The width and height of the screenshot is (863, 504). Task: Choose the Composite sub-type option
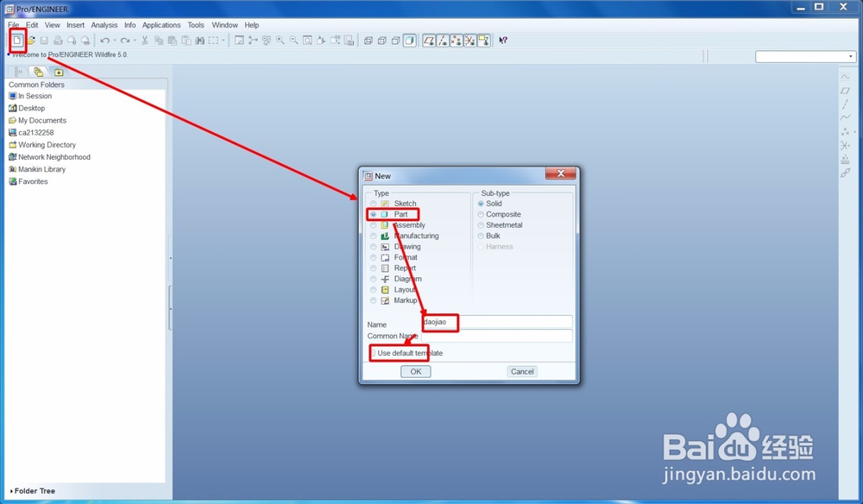(481, 214)
